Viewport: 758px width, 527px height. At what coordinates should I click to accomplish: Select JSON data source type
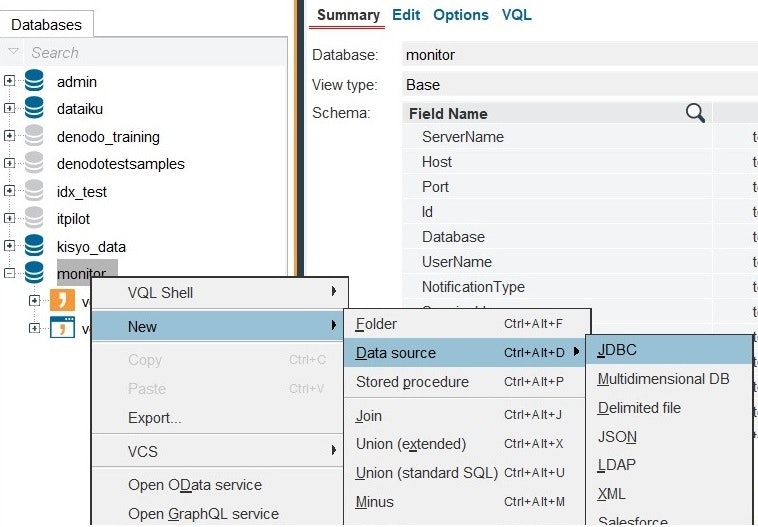[669, 437]
